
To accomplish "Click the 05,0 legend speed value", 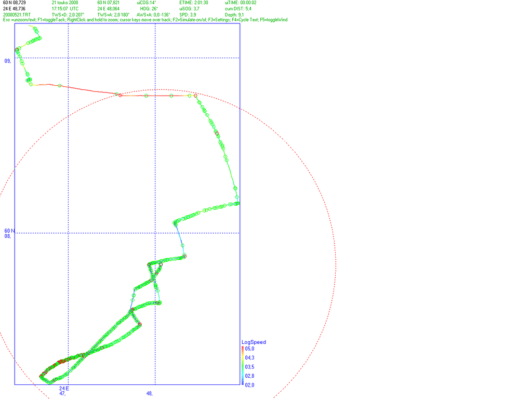I will 249,349.
